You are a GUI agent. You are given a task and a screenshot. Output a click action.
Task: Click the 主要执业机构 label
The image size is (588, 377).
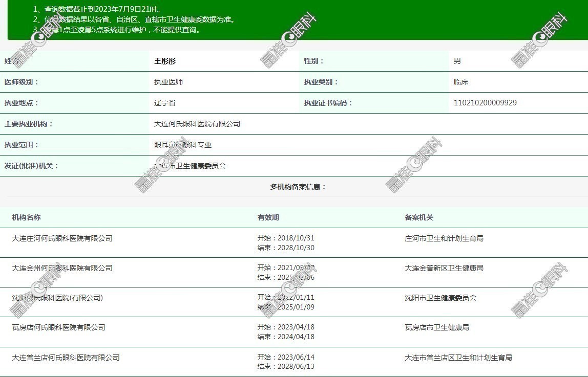tap(28, 124)
